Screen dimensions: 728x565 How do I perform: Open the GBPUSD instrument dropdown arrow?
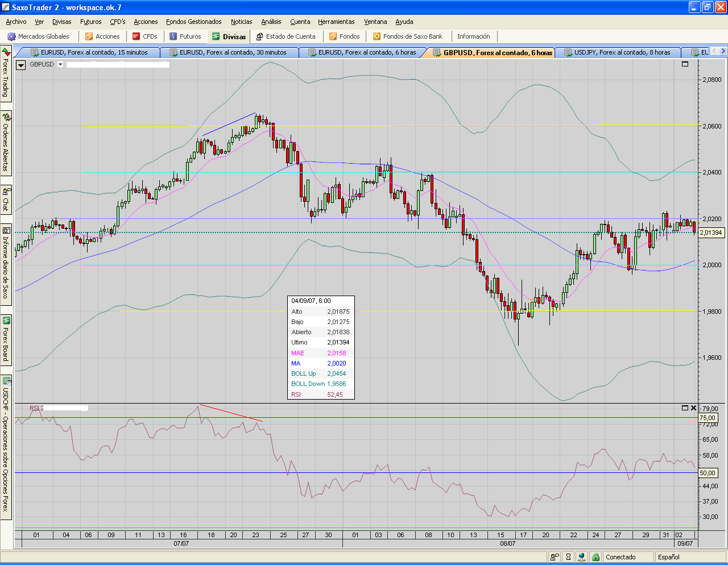pyautogui.click(x=60, y=64)
